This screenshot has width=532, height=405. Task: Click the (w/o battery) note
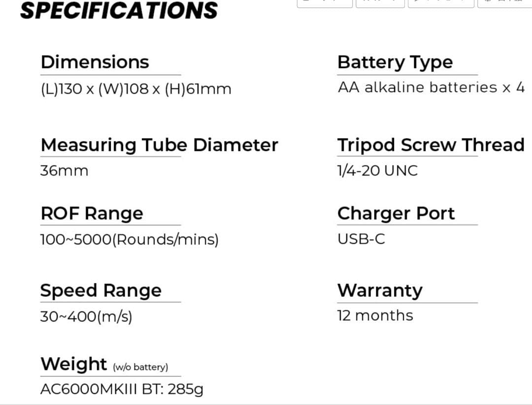(x=140, y=367)
